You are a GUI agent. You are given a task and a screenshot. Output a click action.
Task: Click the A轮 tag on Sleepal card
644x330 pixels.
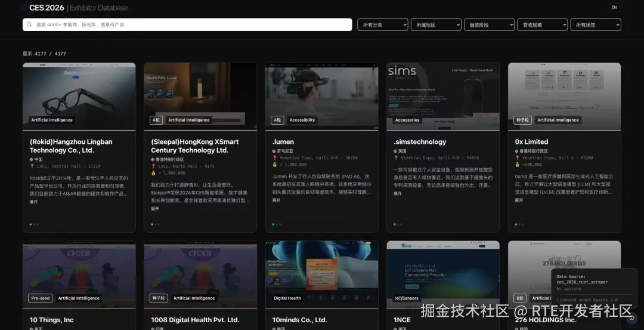[x=156, y=120]
